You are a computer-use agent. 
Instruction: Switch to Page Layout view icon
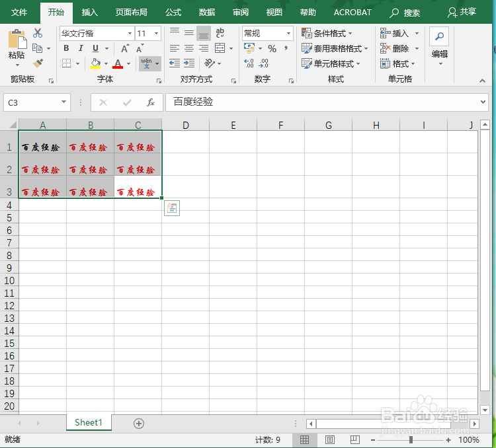click(330, 440)
